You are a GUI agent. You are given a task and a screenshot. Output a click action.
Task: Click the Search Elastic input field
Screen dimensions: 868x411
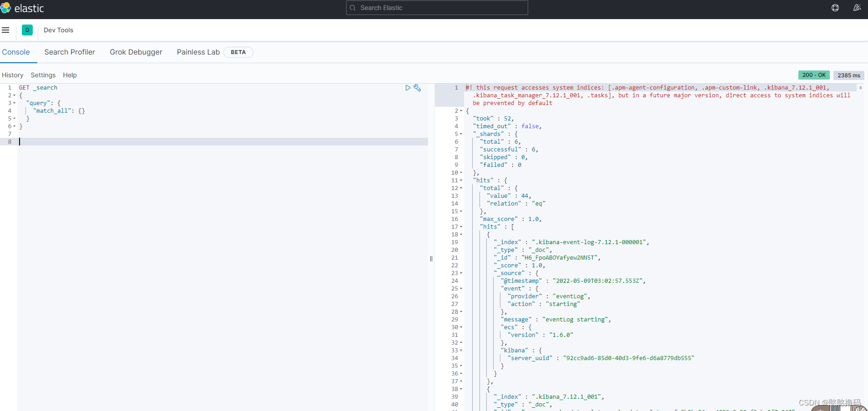coord(437,8)
